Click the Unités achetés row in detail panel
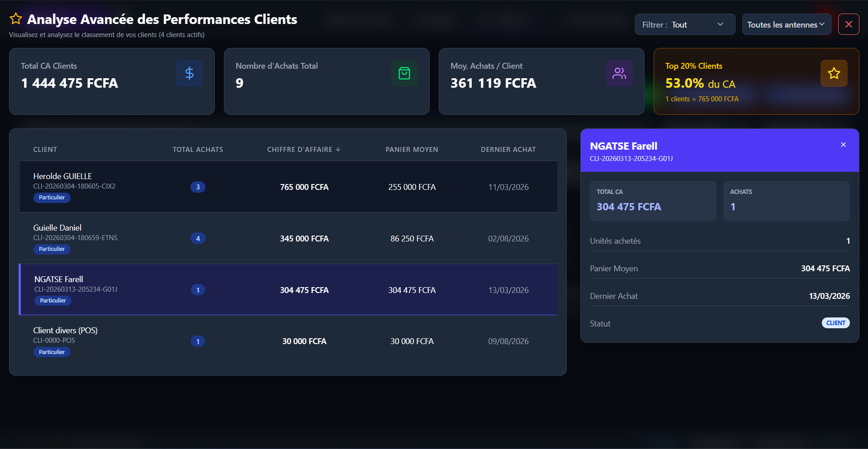The image size is (868, 449). coord(720,241)
